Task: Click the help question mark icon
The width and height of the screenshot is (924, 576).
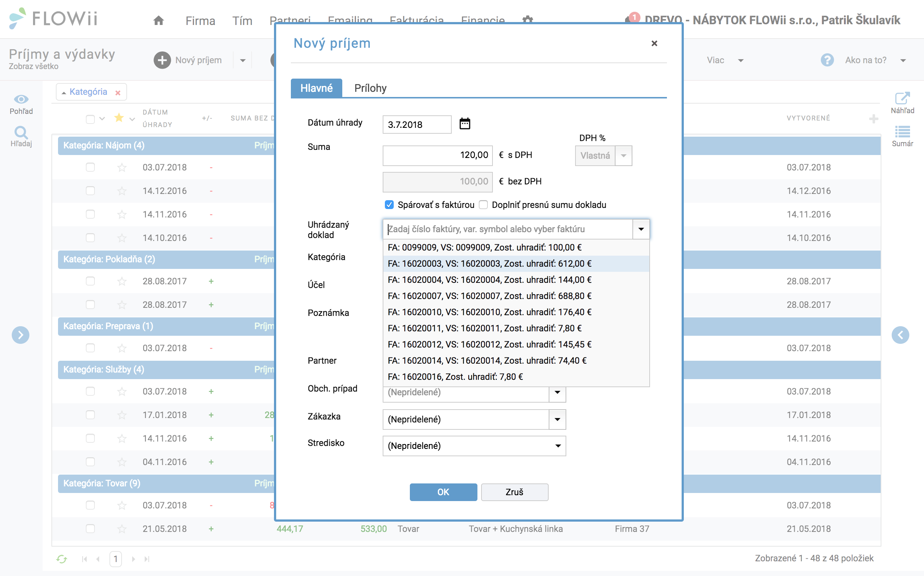Action: tap(827, 60)
